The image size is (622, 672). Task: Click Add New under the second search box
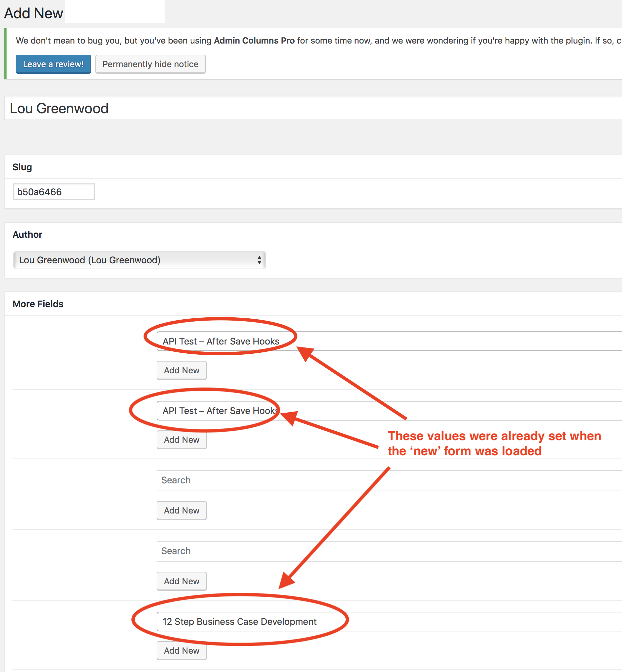pos(182,581)
